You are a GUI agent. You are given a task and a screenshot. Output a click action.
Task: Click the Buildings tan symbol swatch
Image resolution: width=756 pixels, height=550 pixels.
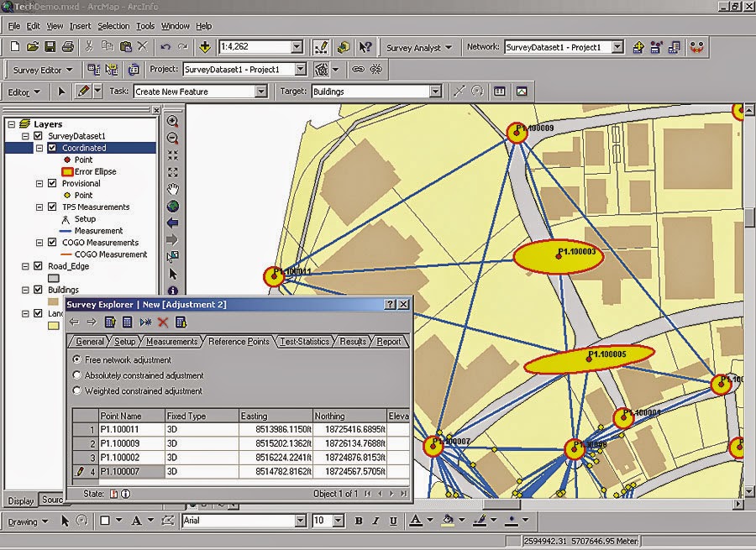(x=54, y=301)
